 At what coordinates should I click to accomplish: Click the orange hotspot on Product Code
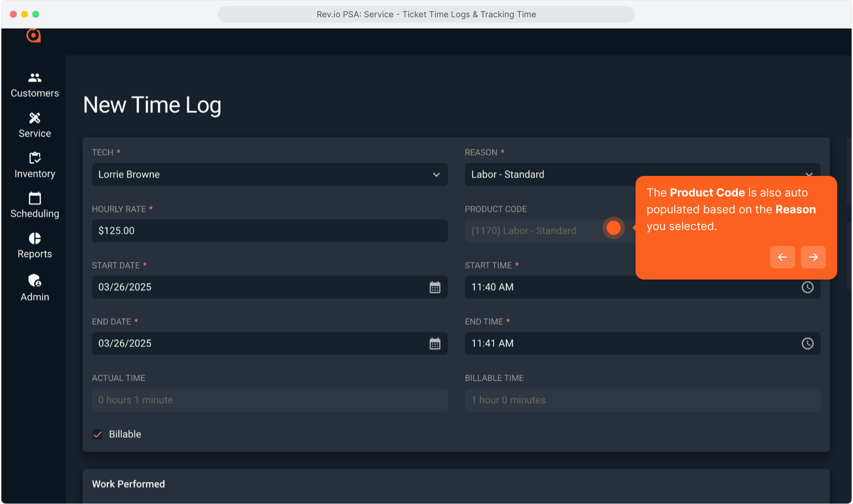(613, 228)
